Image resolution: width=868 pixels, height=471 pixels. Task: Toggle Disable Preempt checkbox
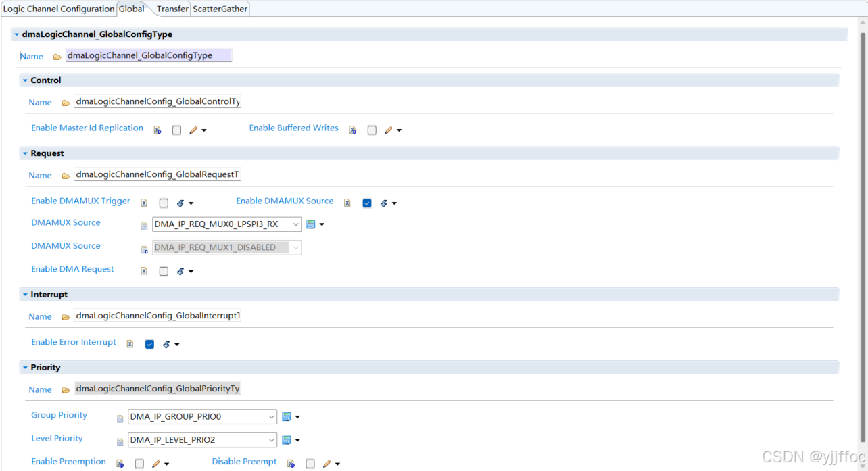[x=310, y=464]
